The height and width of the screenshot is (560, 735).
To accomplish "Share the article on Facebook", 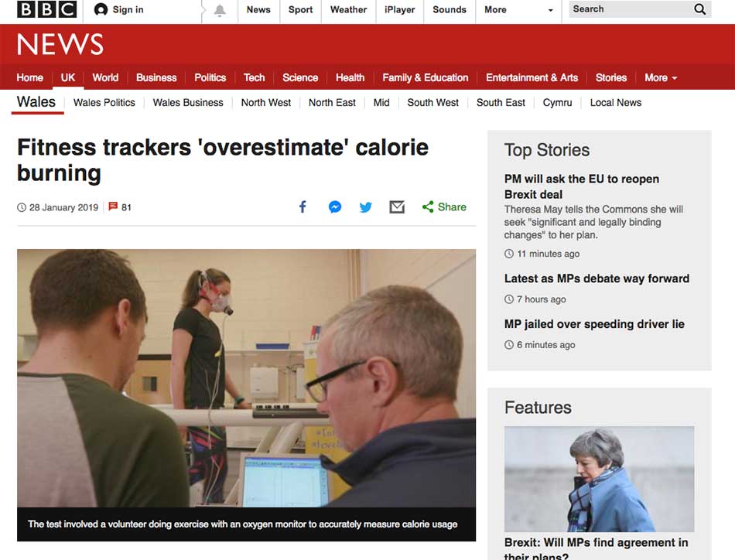I will tap(303, 207).
